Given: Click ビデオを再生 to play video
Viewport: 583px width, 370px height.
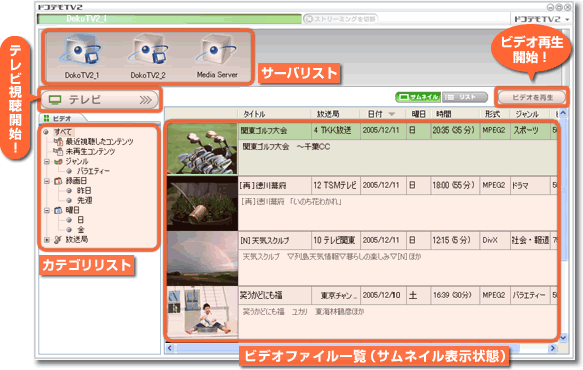Looking at the screenshot, I should [532, 97].
